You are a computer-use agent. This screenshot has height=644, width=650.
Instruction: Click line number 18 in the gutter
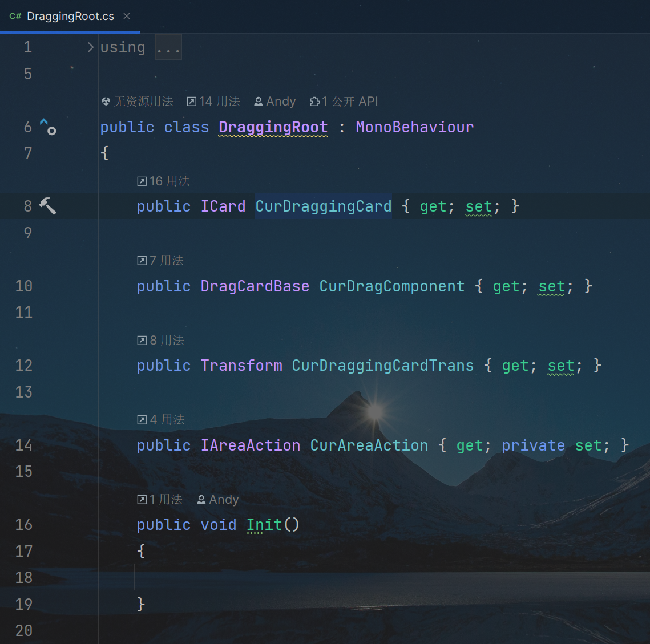pyautogui.click(x=24, y=577)
